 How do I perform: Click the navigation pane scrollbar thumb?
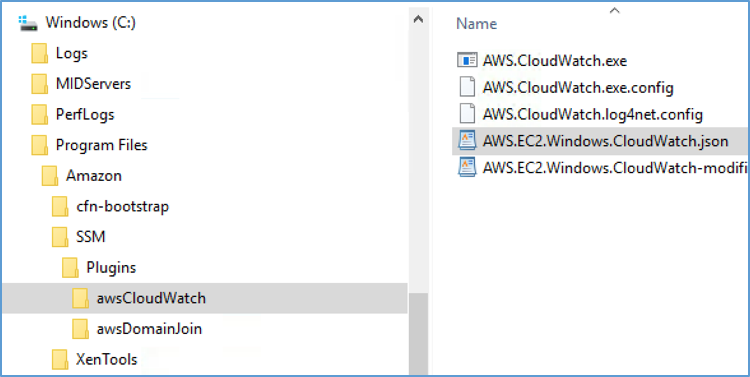point(419,334)
